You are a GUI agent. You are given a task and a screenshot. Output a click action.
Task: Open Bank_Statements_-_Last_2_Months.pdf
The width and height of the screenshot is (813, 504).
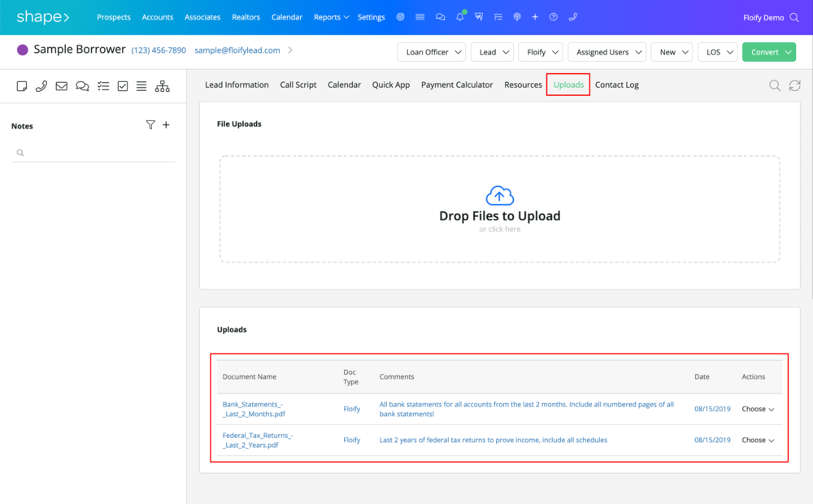tap(254, 409)
